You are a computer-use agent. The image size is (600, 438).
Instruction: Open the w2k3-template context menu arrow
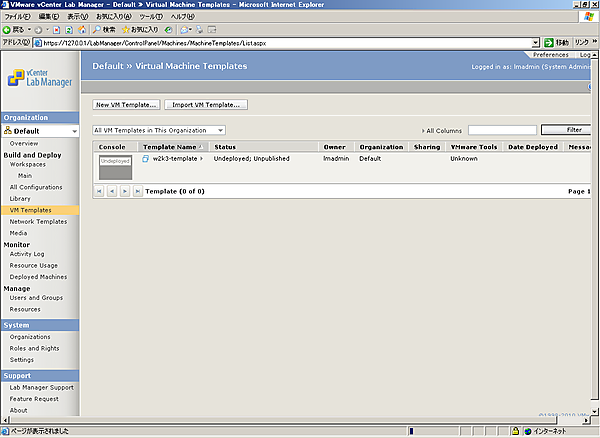click(x=202, y=159)
